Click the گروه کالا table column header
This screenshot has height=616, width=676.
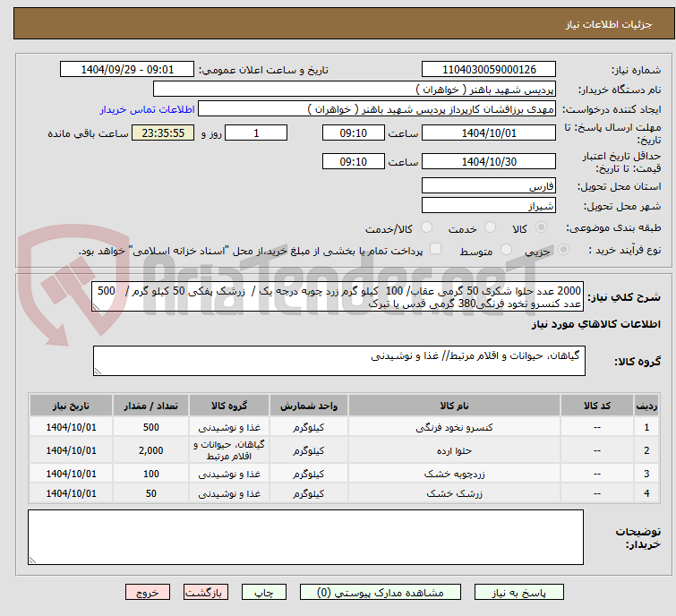[229, 406]
